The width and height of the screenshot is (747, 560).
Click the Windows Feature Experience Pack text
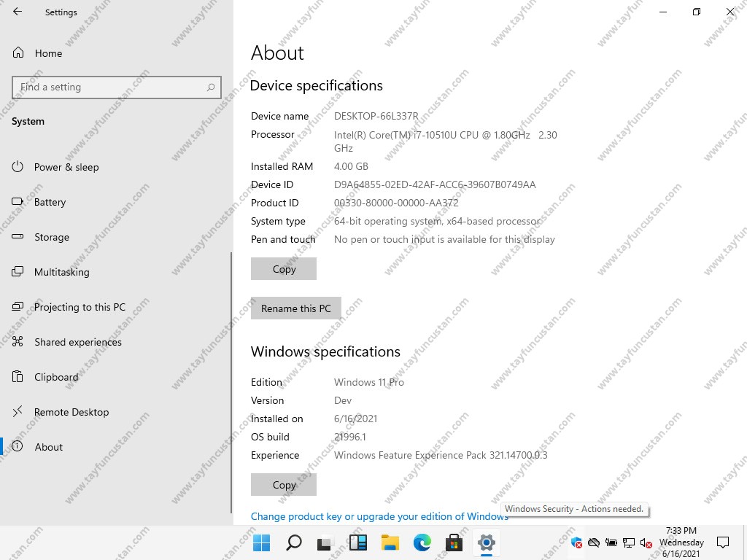pyautogui.click(x=441, y=455)
